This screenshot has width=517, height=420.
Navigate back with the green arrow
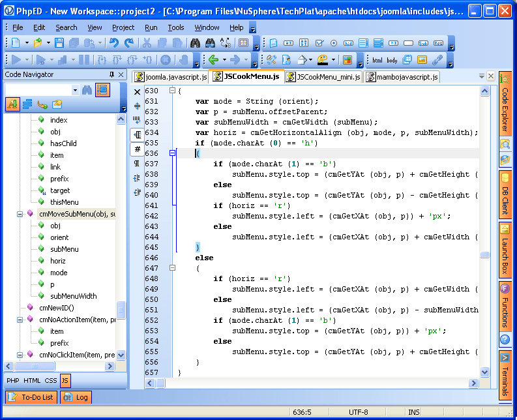tap(214, 60)
